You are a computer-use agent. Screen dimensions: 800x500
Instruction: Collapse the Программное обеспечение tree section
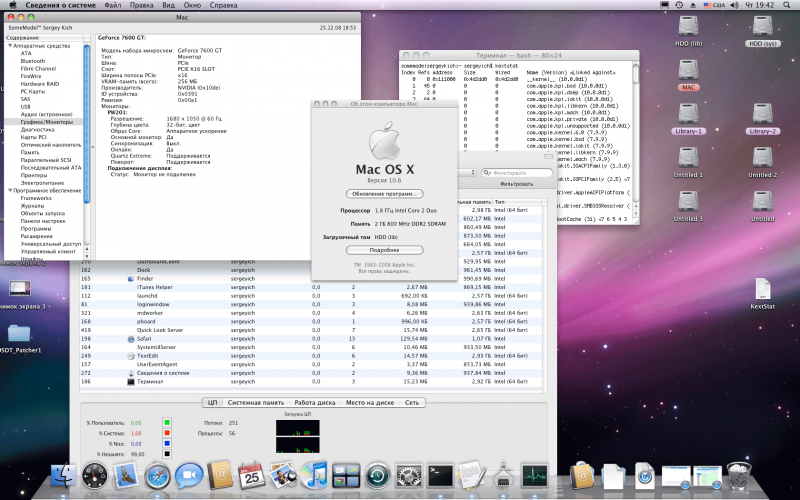[10, 190]
